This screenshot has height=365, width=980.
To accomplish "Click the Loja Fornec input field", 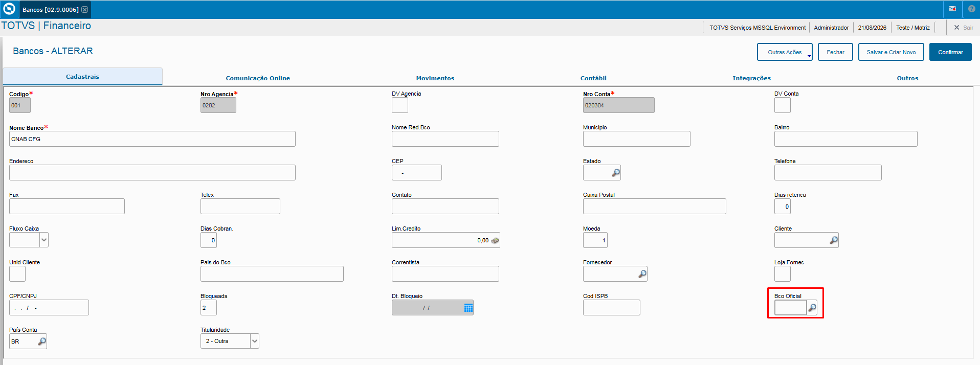I will [x=783, y=274].
